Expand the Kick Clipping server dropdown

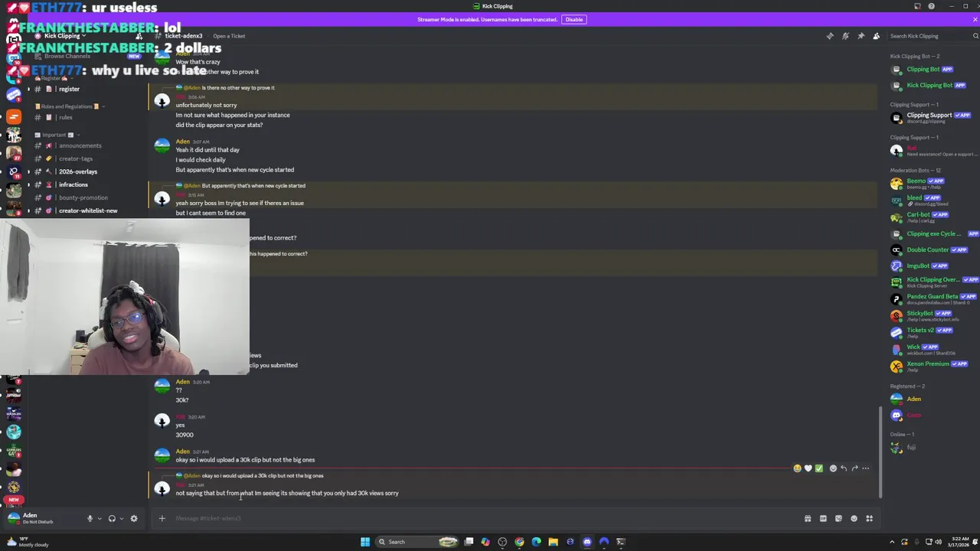click(x=65, y=36)
